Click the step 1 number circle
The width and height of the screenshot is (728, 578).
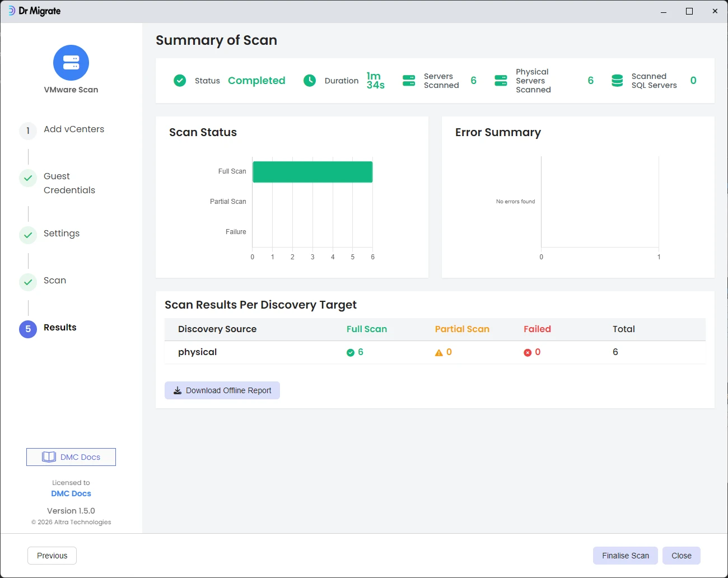tap(28, 131)
